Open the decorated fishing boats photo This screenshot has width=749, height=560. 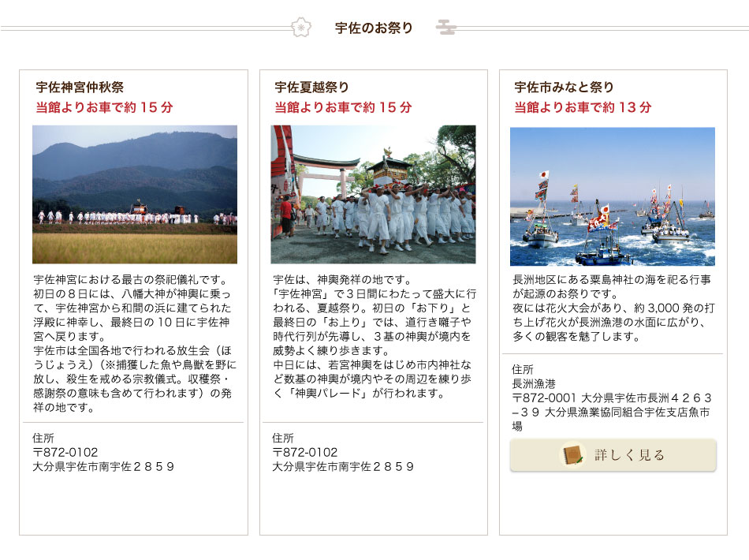(613, 196)
